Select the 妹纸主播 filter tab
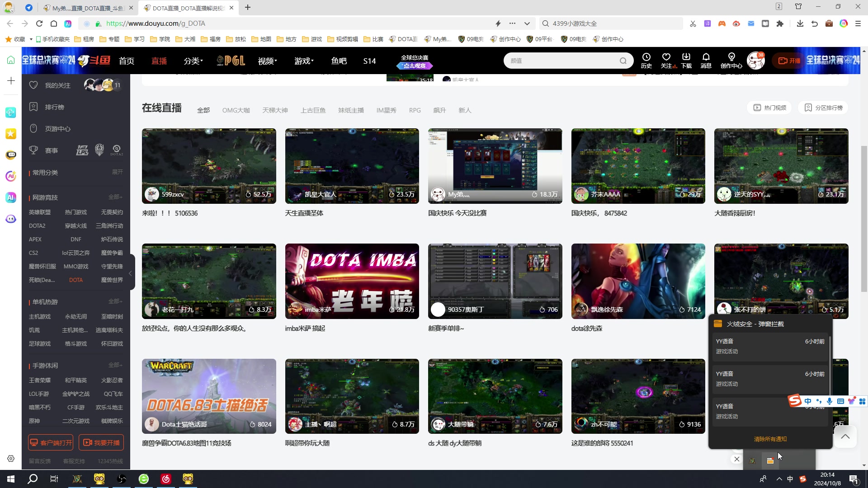The image size is (868, 488). tap(351, 110)
